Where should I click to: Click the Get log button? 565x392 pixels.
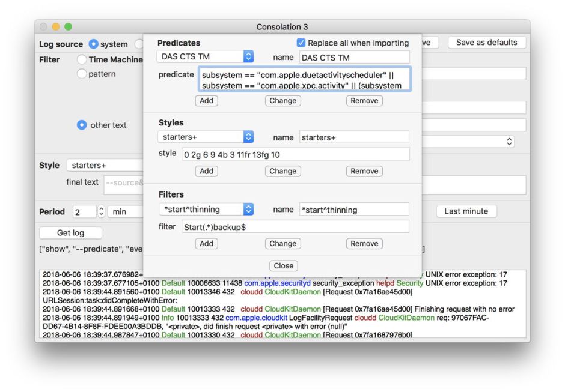coord(70,233)
